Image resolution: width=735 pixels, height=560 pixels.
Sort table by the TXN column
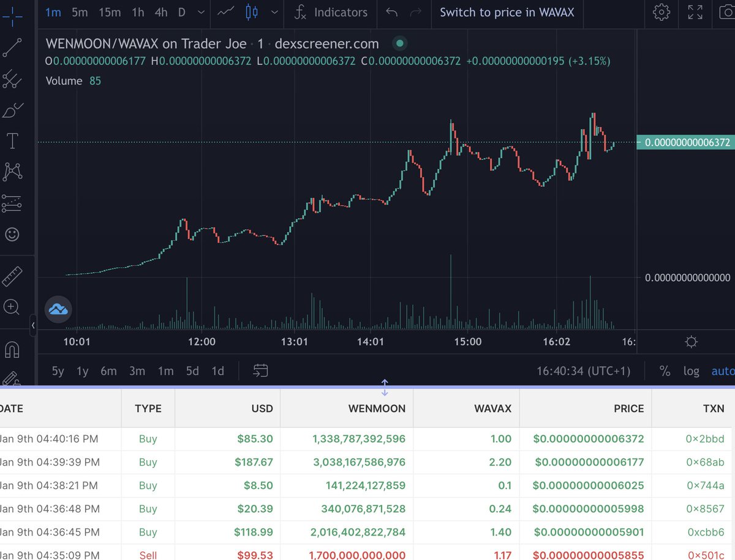pos(714,408)
